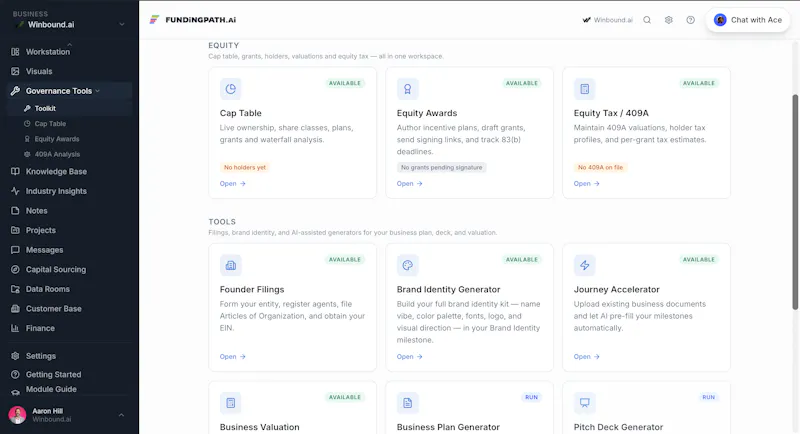Click the Brand Identity Generator palette icon
This screenshot has width=800, height=434.
click(408, 265)
